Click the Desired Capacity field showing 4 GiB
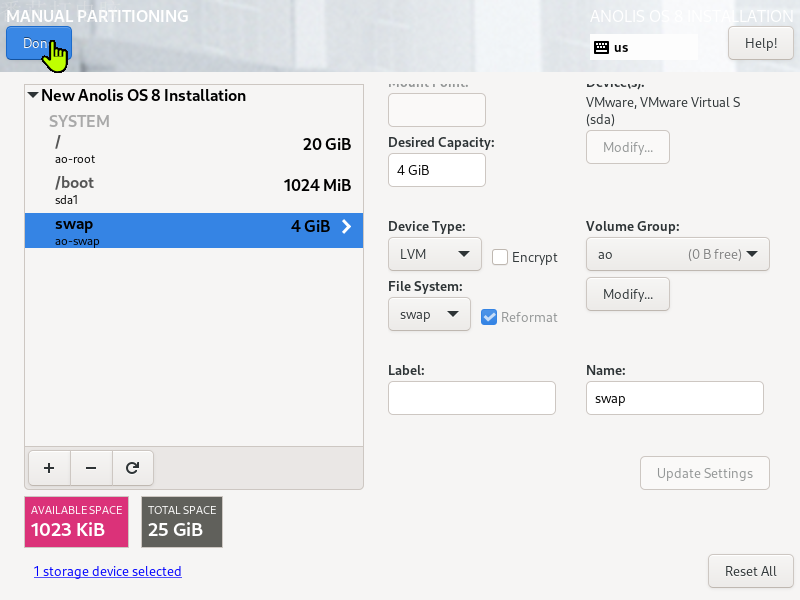 pyautogui.click(x=437, y=170)
